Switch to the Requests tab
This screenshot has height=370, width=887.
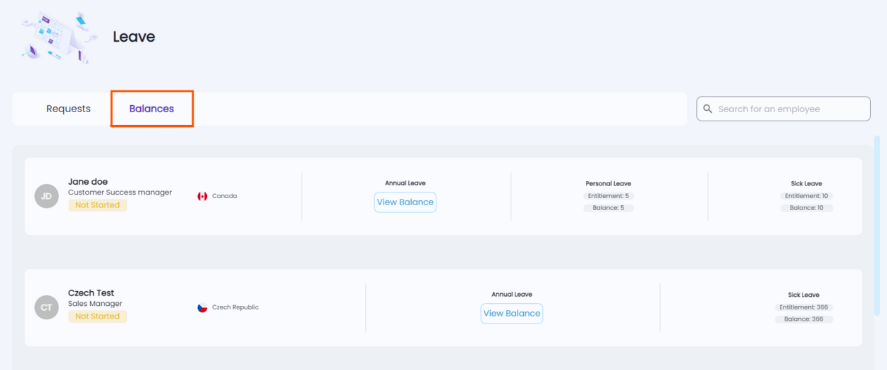[68, 109]
